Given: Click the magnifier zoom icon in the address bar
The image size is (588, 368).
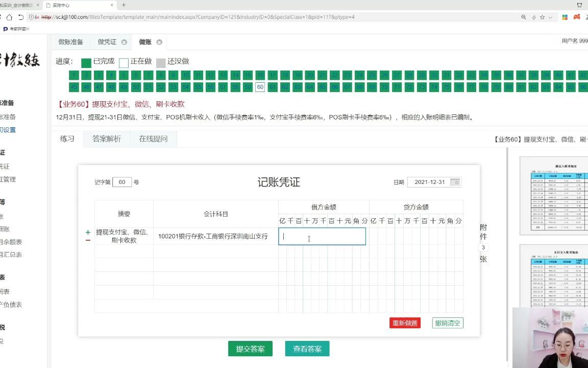Looking at the screenshot, I should pyautogui.click(x=523, y=17).
